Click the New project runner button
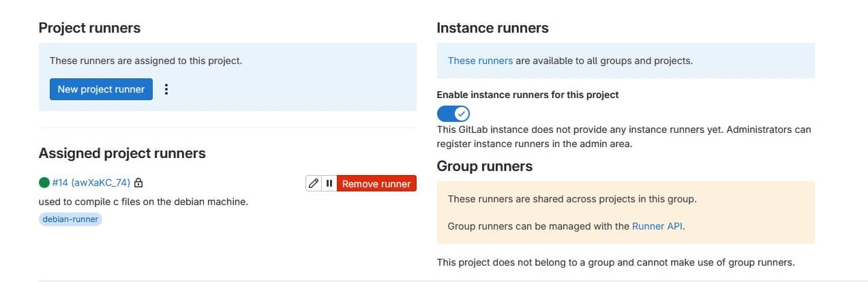Screen dimensions: 868x282 (x=101, y=89)
